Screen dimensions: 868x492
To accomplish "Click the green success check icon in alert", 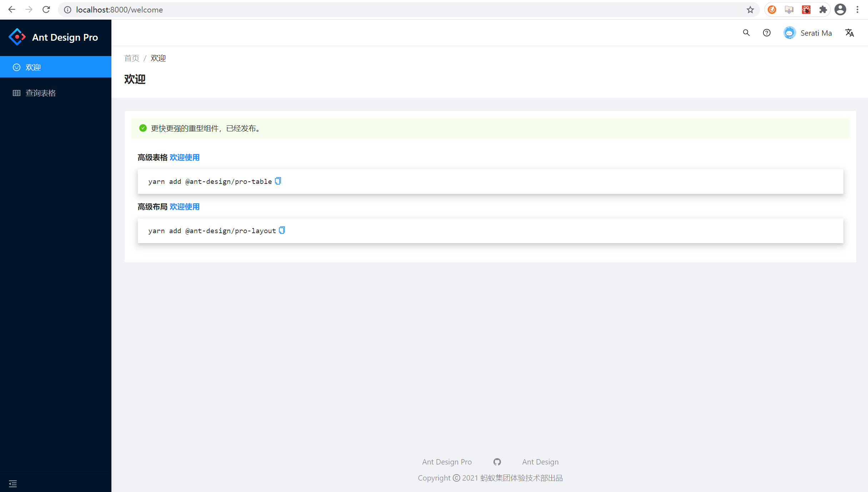I will coord(143,128).
